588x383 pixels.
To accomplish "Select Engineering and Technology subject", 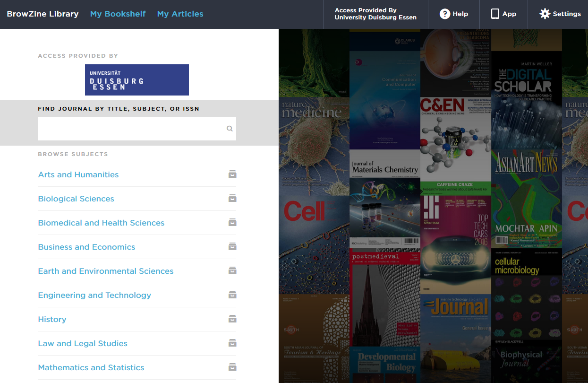I will (x=94, y=295).
